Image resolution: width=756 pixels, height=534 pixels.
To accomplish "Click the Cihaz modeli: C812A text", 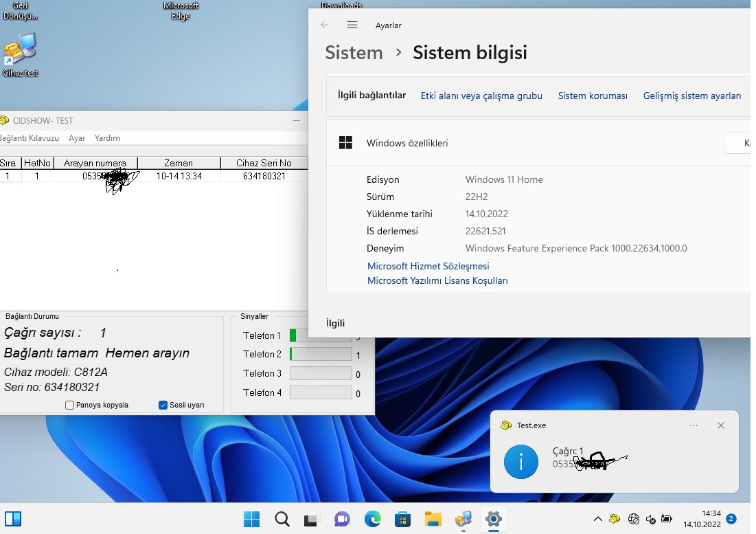I will [x=56, y=372].
